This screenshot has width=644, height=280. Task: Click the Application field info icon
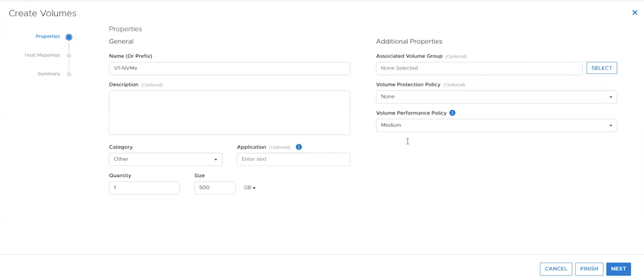pyautogui.click(x=299, y=147)
